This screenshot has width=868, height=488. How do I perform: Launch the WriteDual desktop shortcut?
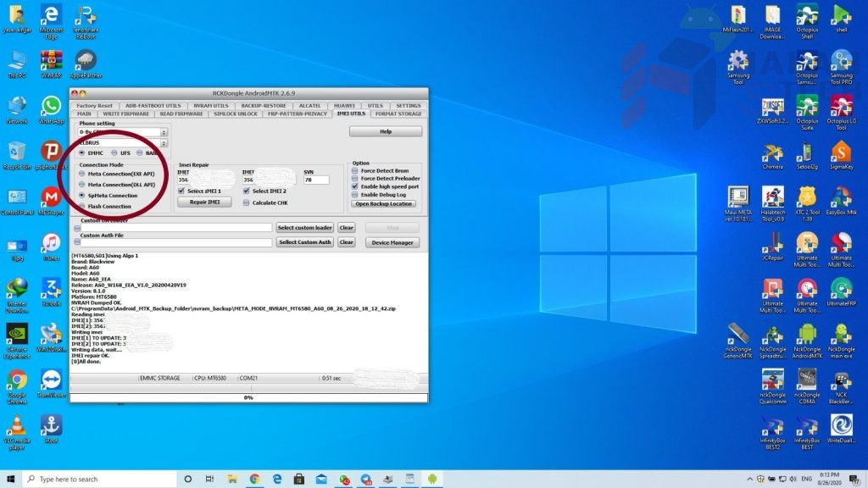(841, 429)
